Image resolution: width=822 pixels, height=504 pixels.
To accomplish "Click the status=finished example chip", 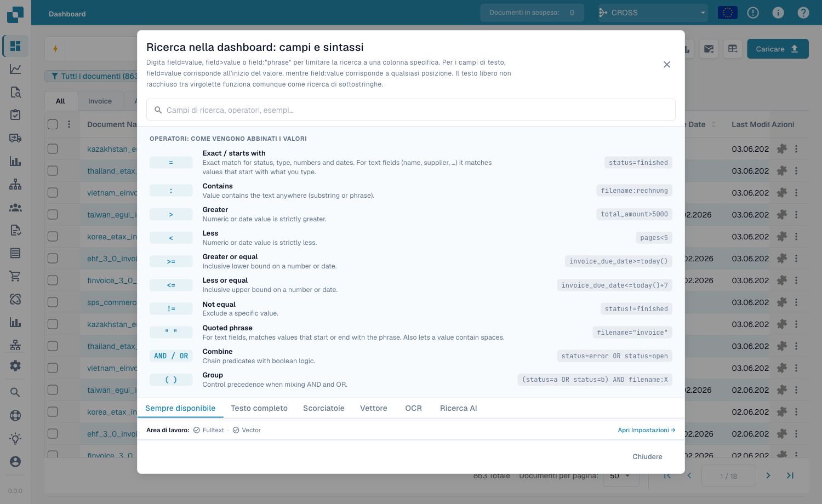I will [x=638, y=162].
